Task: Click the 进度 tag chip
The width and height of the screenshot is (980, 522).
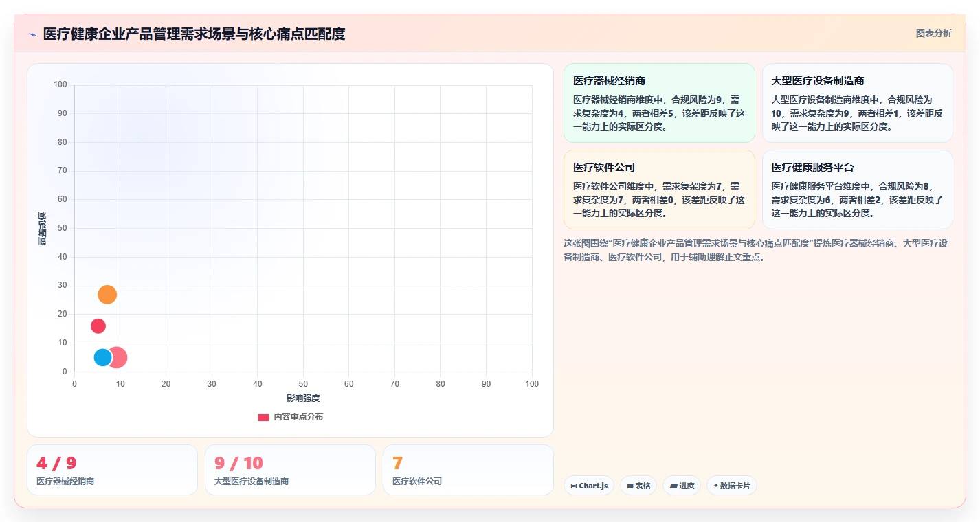Action: click(682, 486)
